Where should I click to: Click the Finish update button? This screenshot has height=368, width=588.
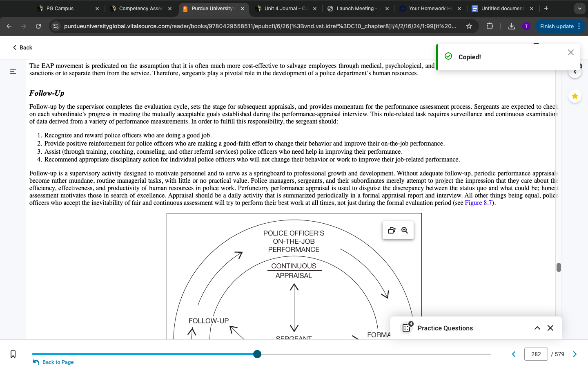(x=560, y=26)
